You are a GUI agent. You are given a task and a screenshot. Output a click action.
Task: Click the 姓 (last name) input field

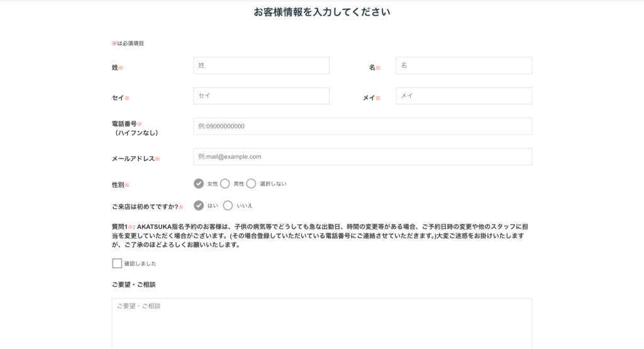(x=261, y=65)
